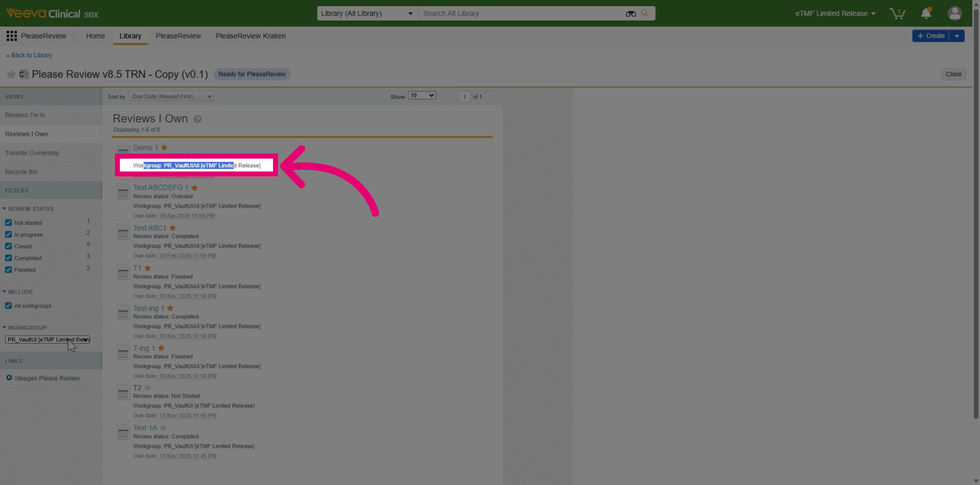Select the Library tab
Image resolution: width=980 pixels, height=485 pixels.
130,36
